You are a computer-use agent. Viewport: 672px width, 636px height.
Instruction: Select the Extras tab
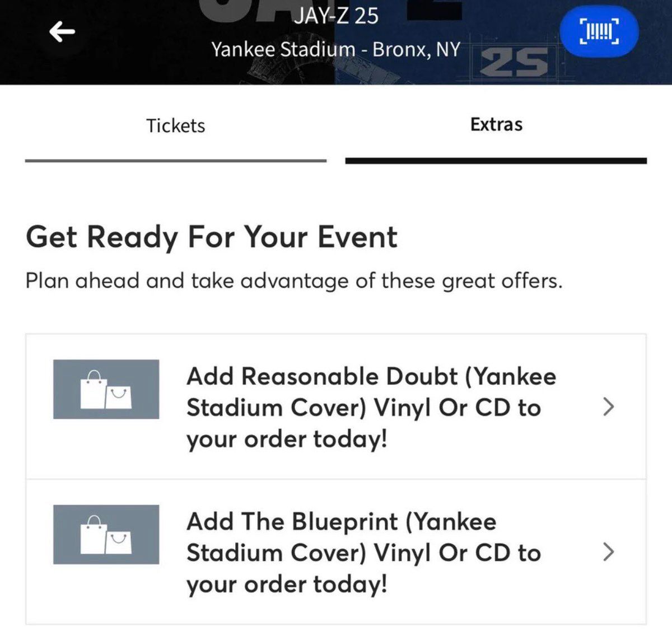[x=496, y=124]
